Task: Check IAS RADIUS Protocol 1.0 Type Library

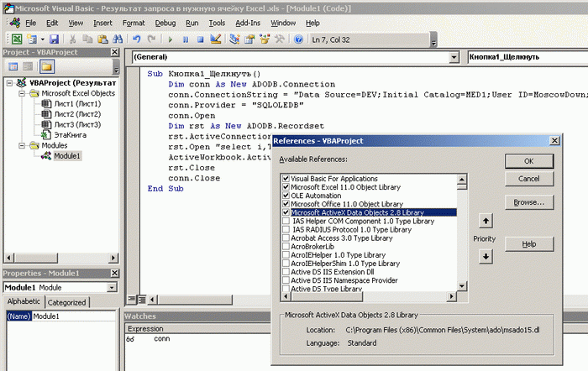Action: (x=286, y=229)
